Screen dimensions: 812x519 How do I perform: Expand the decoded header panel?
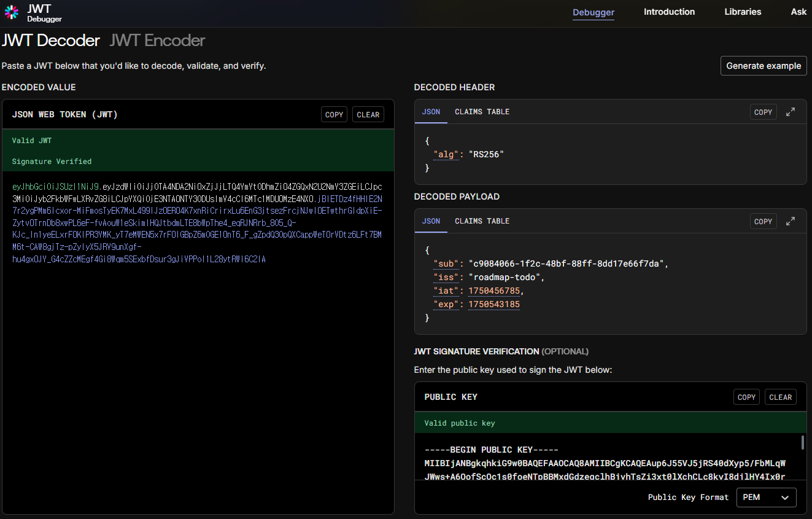(791, 112)
